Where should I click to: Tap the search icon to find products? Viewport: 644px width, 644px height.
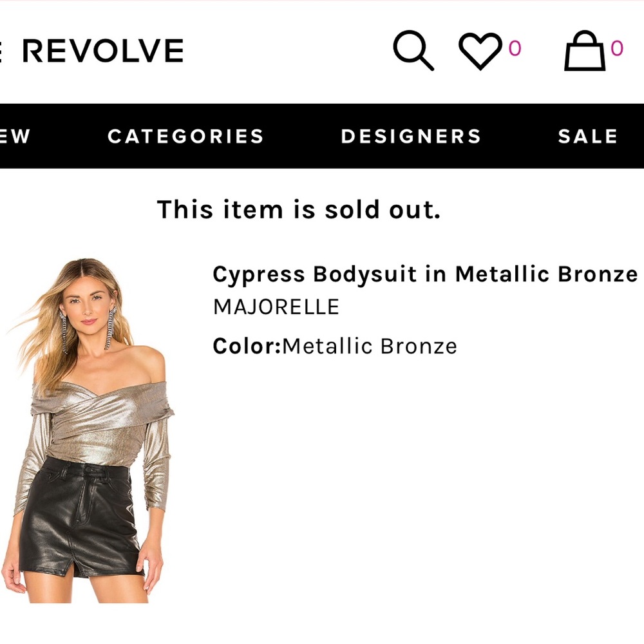click(x=414, y=51)
